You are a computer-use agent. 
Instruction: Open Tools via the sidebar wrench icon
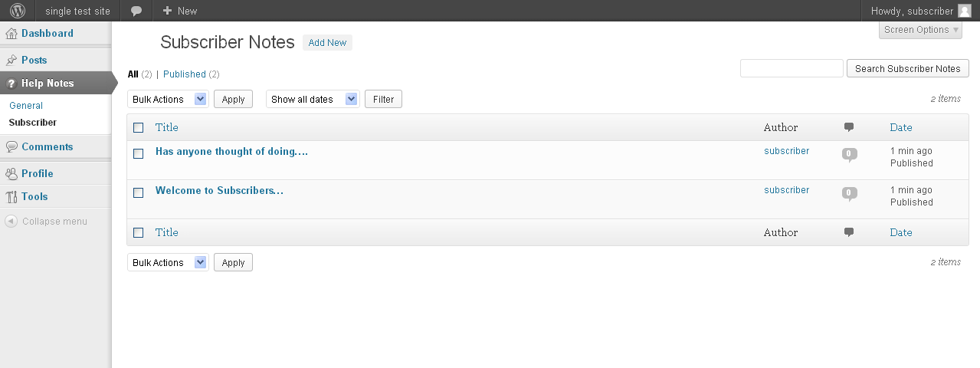point(11,196)
